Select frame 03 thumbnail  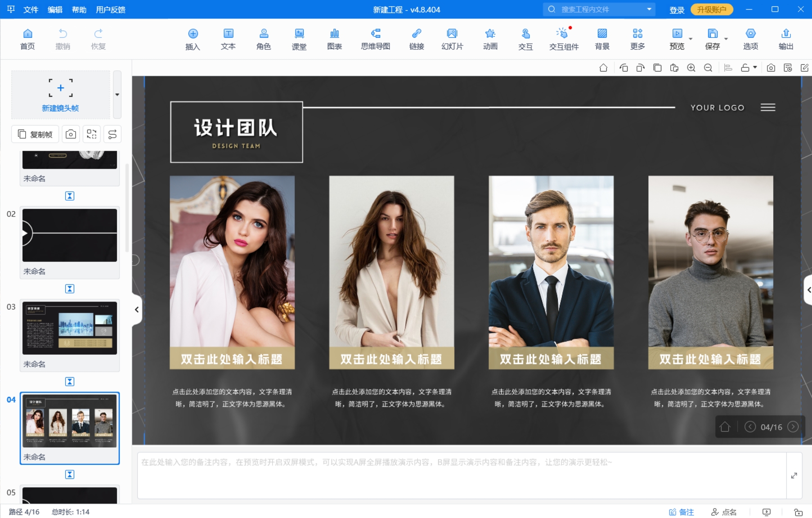point(70,328)
